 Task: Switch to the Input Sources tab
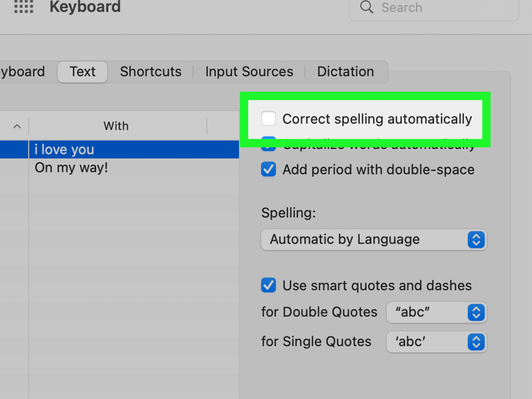click(249, 72)
